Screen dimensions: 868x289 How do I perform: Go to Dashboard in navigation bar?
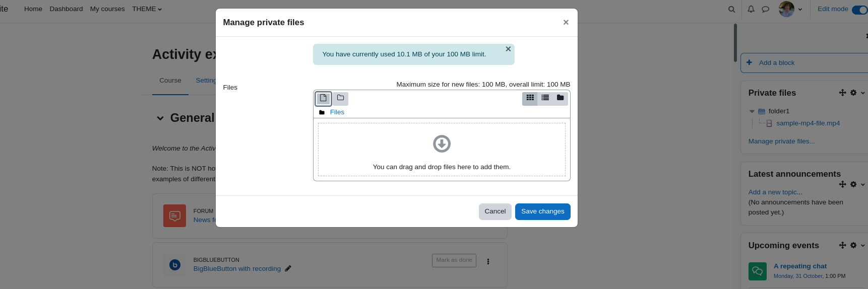tap(66, 9)
